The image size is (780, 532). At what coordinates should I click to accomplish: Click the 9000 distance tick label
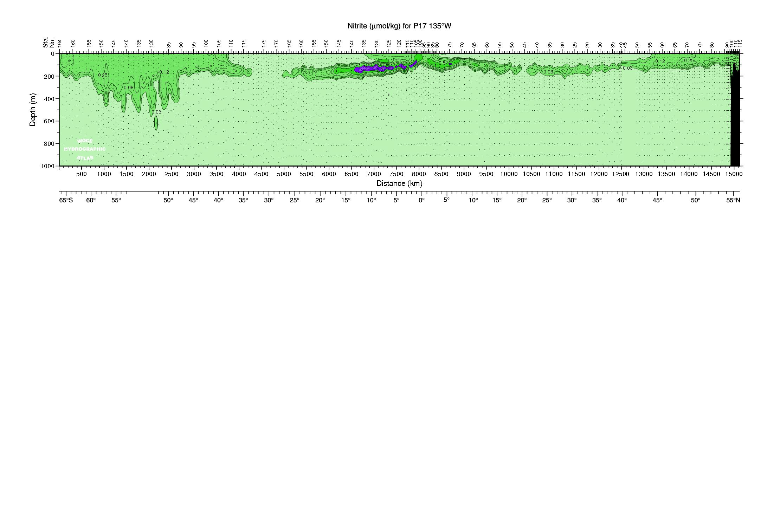(464, 174)
